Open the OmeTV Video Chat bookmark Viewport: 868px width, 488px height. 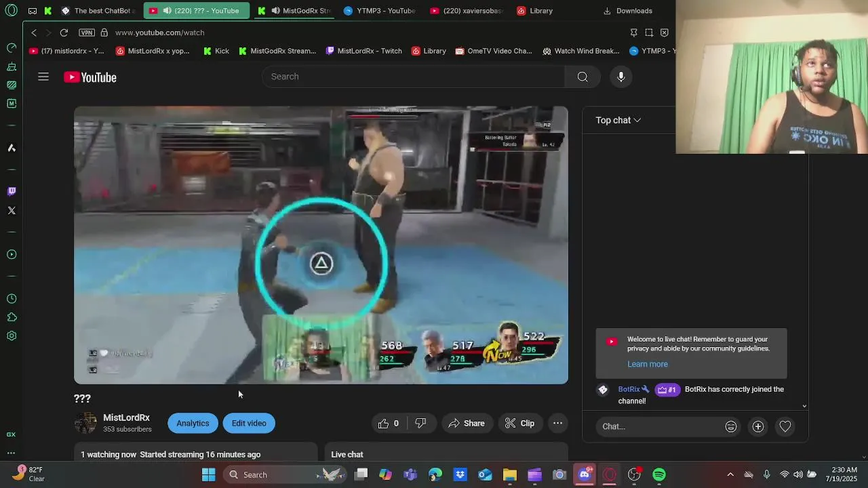point(494,51)
